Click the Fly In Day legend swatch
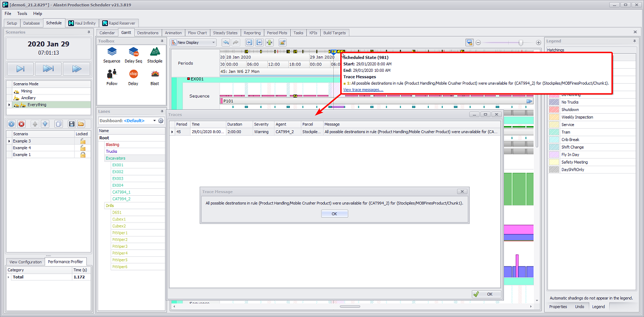The image size is (644, 317). coord(553,154)
